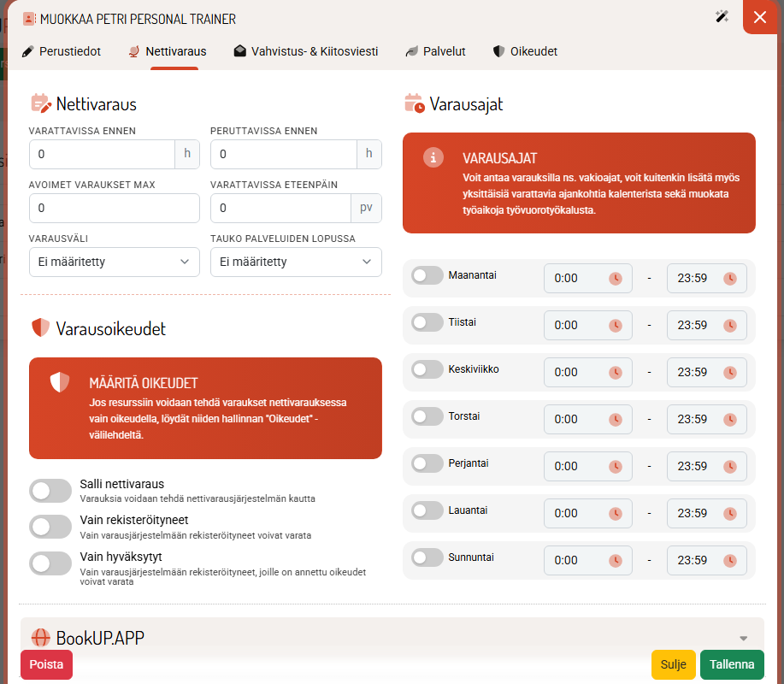Click Maanantai end time clock icon
Image resolution: width=784 pixels, height=684 pixels.
(730, 279)
